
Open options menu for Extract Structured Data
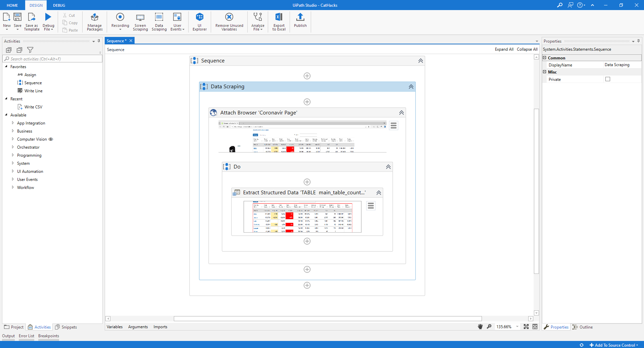(371, 206)
